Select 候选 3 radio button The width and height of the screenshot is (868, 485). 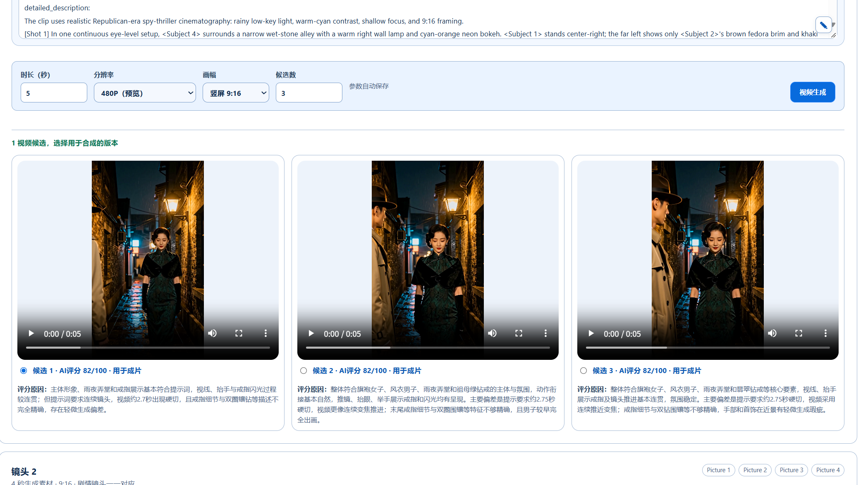583,371
